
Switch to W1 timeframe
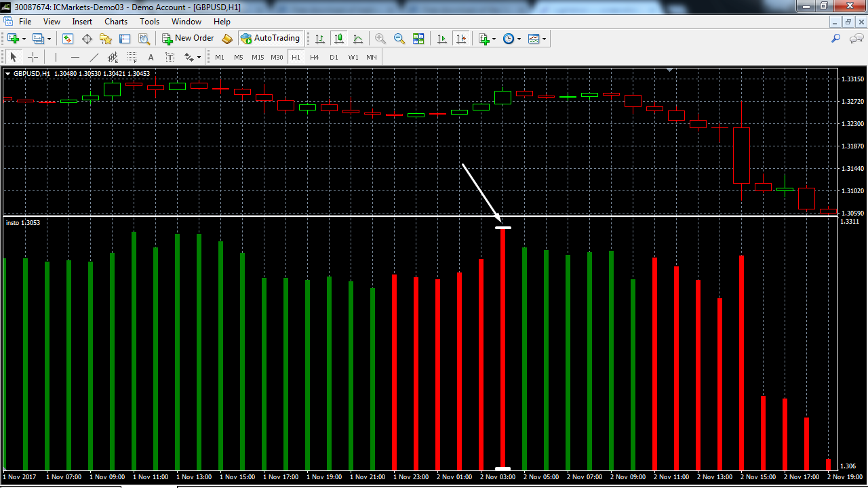(353, 57)
